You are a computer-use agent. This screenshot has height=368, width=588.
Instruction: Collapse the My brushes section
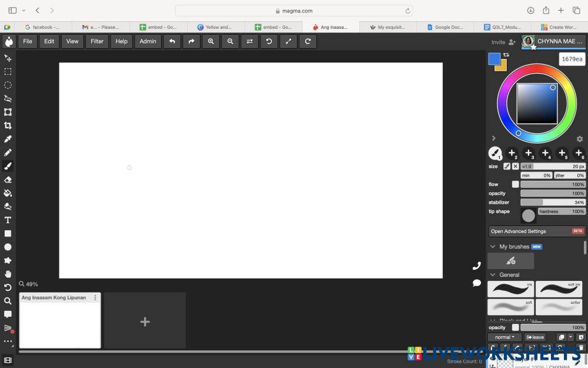[x=493, y=247]
